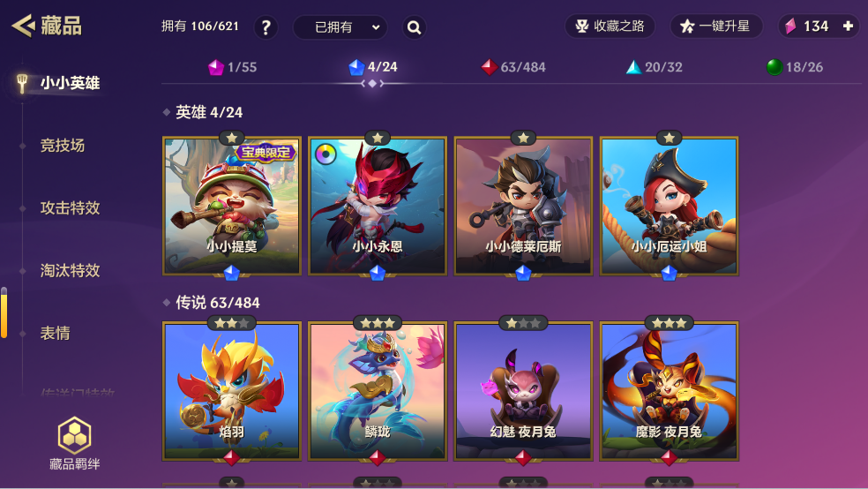
Task: Go back using the 藏品 arrow
Action: coord(23,26)
